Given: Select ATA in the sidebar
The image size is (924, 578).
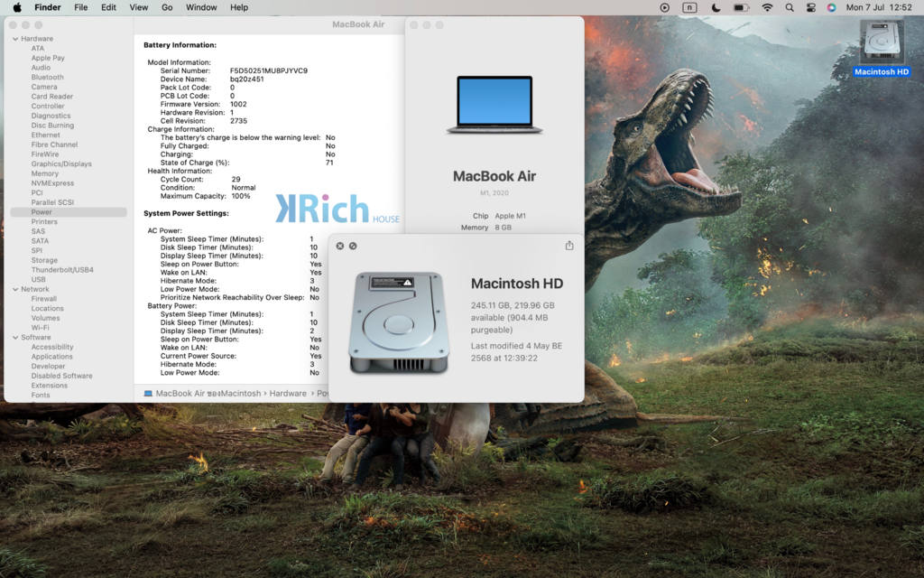Looking at the screenshot, I should click(x=38, y=49).
